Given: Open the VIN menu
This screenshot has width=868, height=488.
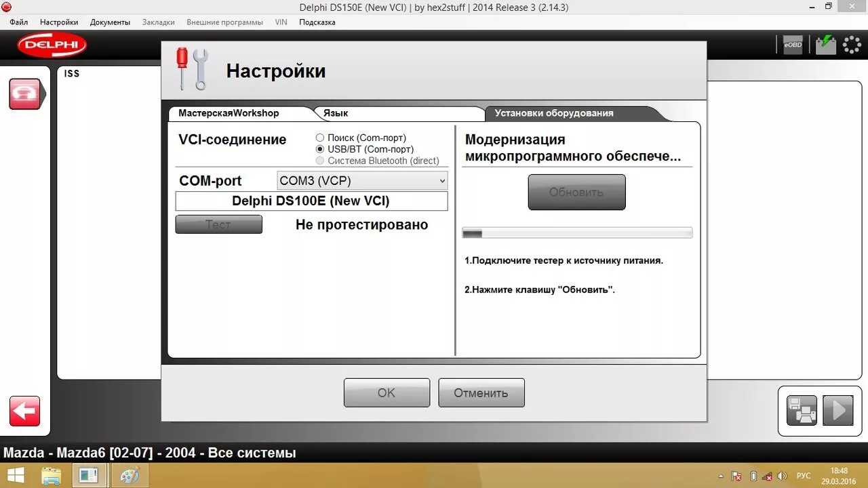Looking at the screenshot, I should [x=281, y=22].
